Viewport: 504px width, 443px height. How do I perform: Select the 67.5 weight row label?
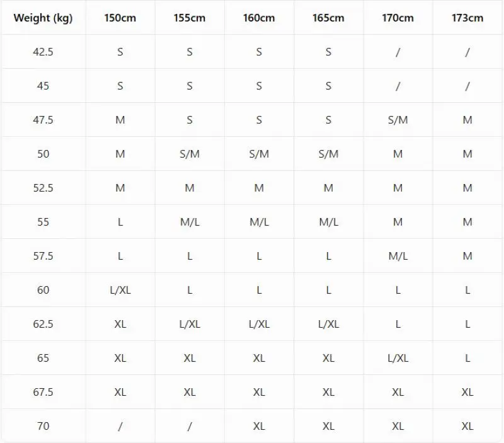(x=43, y=392)
